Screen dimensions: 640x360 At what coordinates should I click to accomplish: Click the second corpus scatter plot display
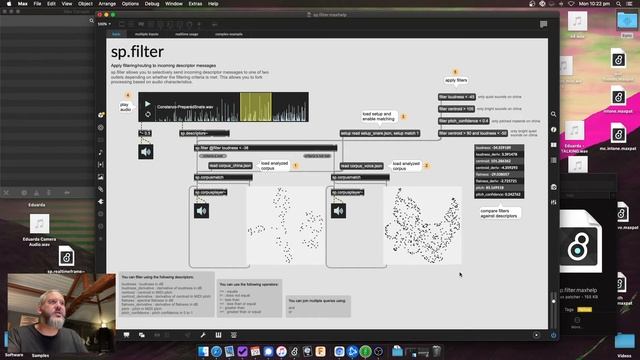423,226
